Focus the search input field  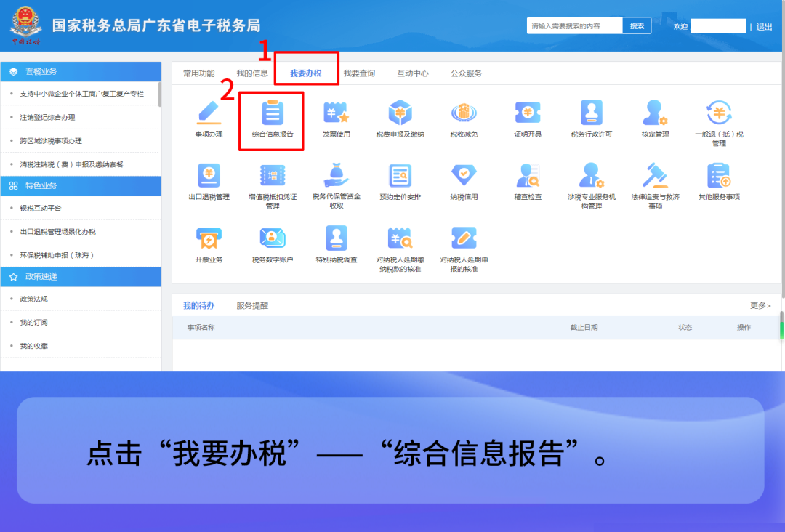pyautogui.click(x=575, y=26)
